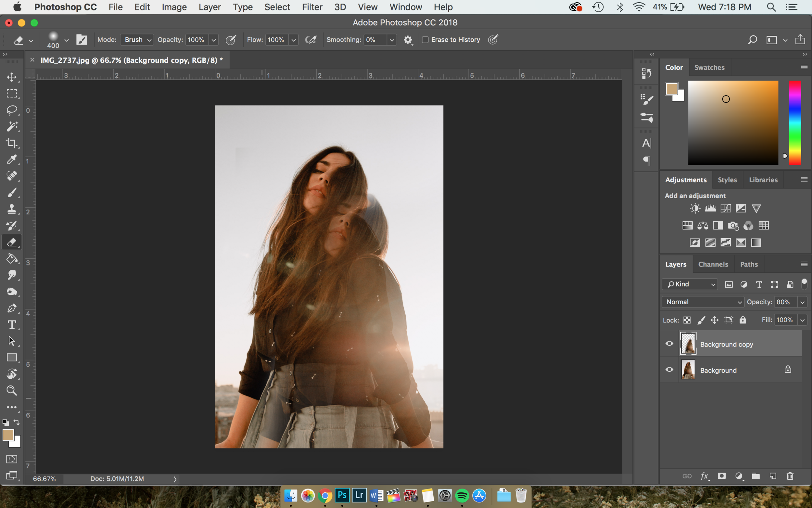Select the Smudge tool
This screenshot has height=508, width=812.
click(12, 275)
